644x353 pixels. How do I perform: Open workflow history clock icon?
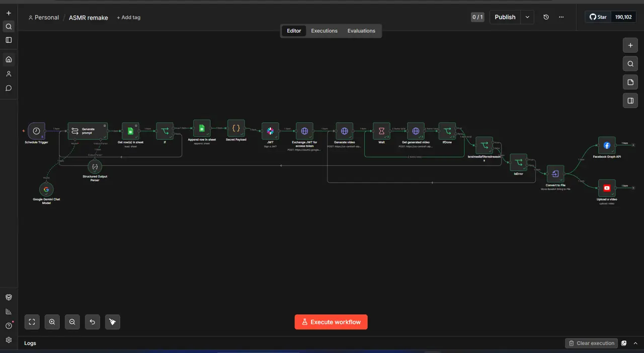pyautogui.click(x=546, y=17)
